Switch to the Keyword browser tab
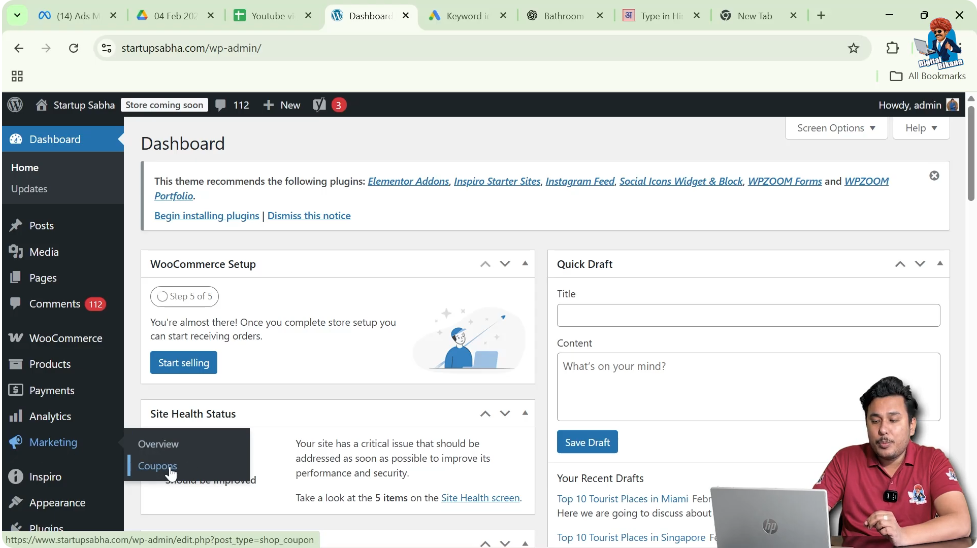Image resolution: width=977 pixels, height=548 pixels. [467, 16]
